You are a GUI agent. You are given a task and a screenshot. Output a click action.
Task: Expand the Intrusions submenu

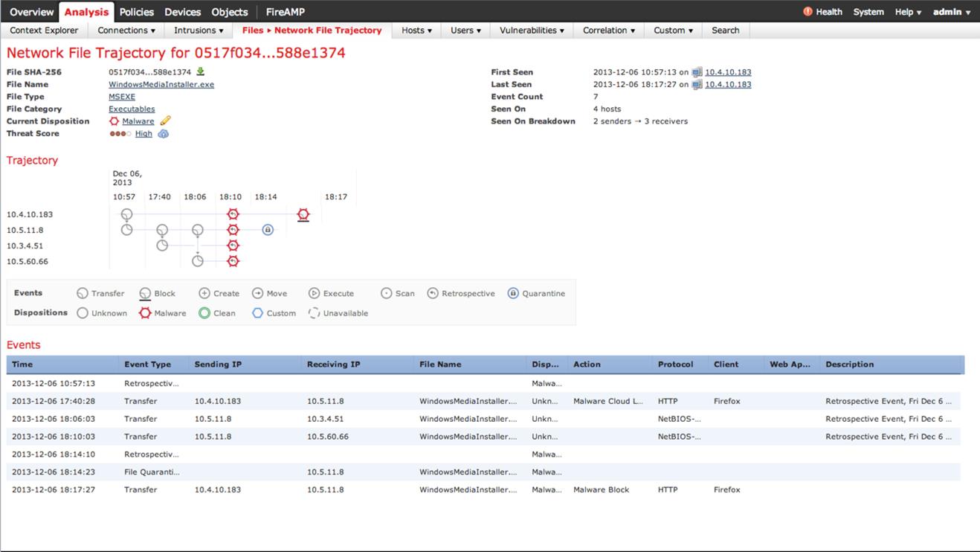pyautogui.click(x=199, y=31)
